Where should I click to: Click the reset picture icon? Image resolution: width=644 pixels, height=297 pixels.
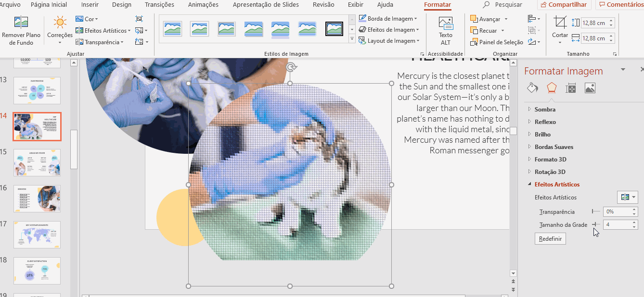click(141, 42)
